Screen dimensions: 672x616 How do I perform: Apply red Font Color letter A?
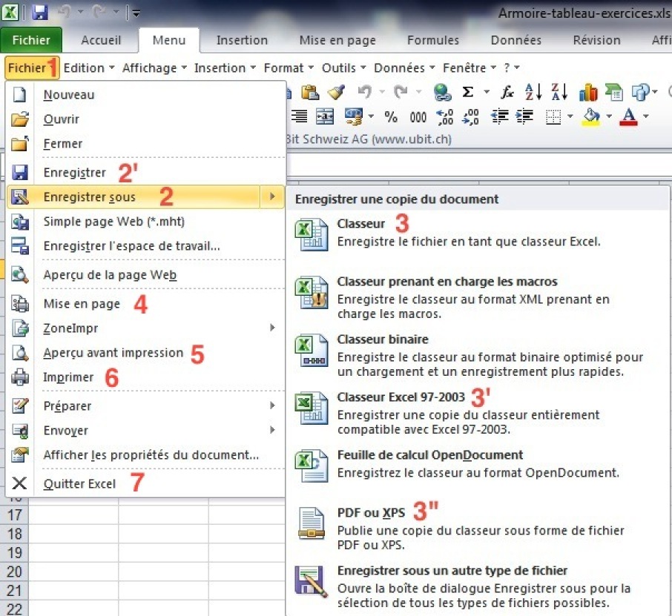tap(629, 116)
